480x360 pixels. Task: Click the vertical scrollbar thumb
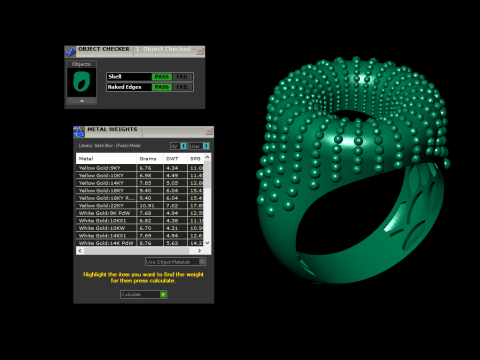[x=207, y=175]
